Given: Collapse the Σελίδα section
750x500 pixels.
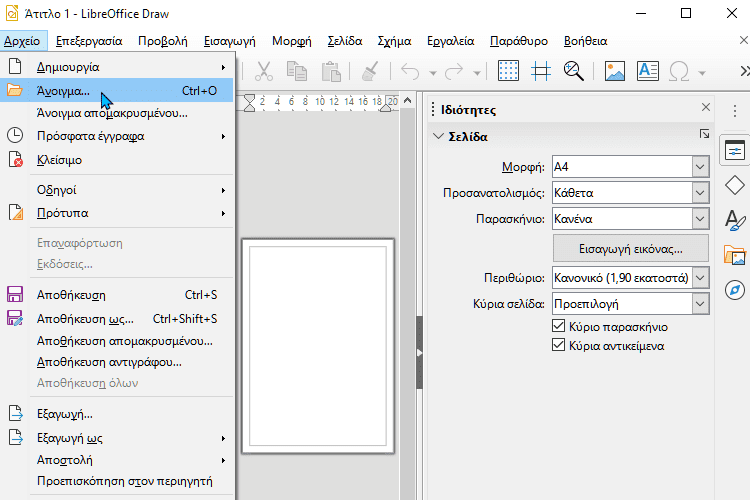Looking at the screenshot, I should coord(438,136).
